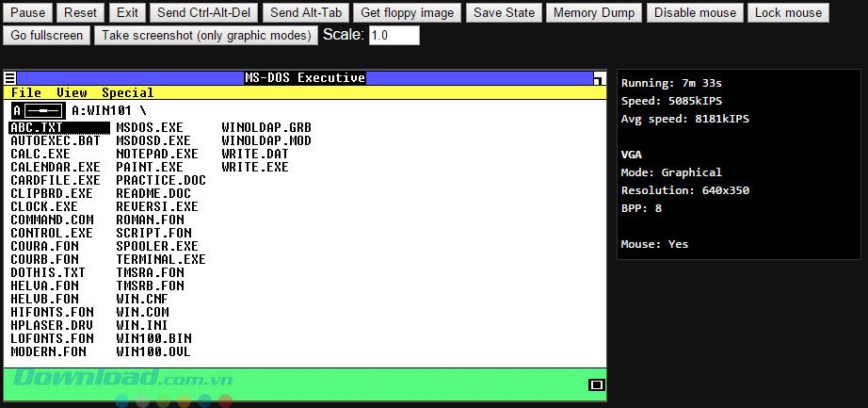This screenshot has height=408, width=868.
Task: Select REVERSI.EXE file
Action: click(156, 206)
